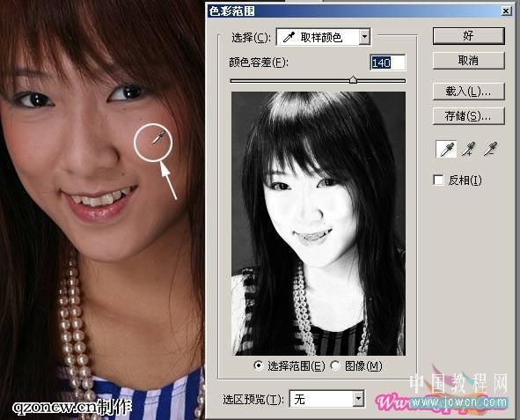Click the eyedropper cursor on the cheek

click(x=158, y=138)
